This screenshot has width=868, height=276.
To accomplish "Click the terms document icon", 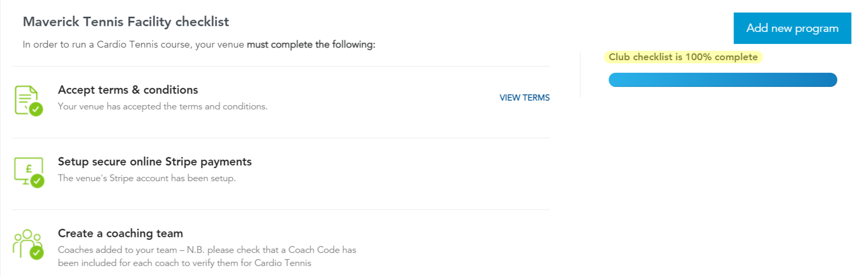I will coord(28,100).
